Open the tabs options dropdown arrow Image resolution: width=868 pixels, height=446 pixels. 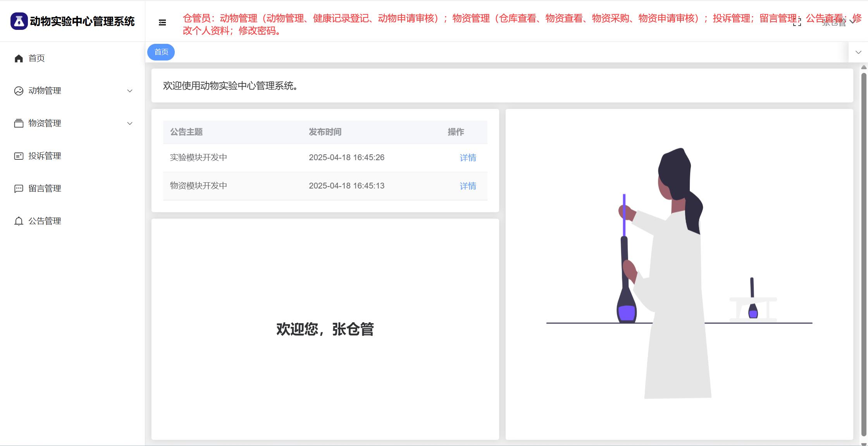[x=858, y=52]
